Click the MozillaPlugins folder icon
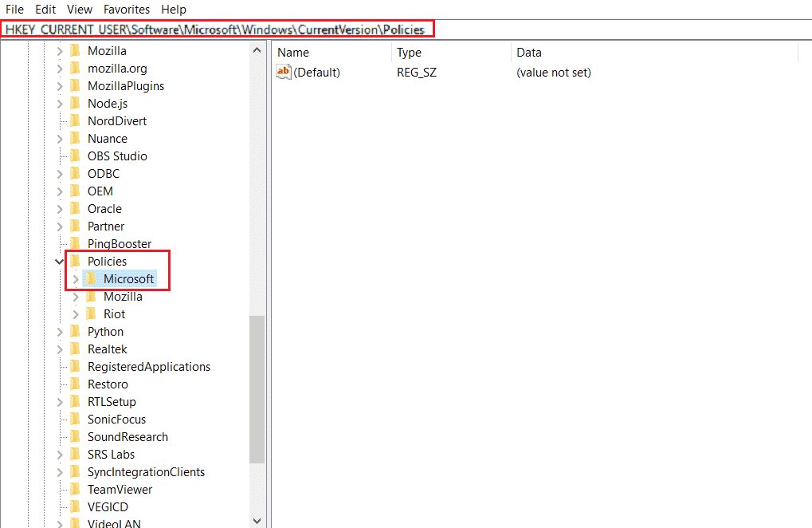The width and height of the screenshot is (812, 528). pos(76,86)
